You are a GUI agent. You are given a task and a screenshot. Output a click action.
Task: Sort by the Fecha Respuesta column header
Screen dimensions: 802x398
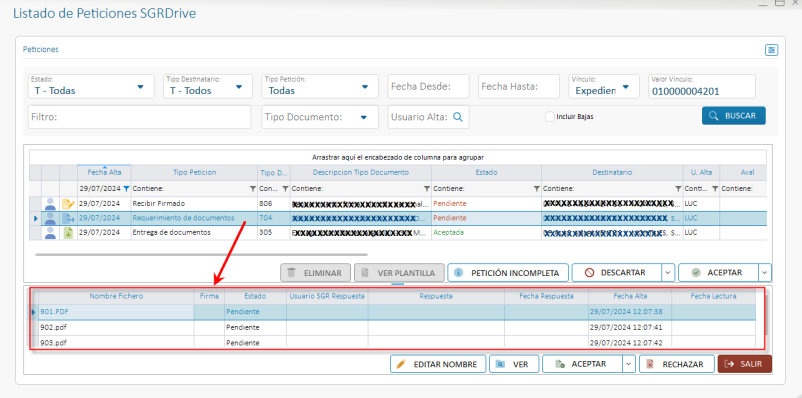546,296
